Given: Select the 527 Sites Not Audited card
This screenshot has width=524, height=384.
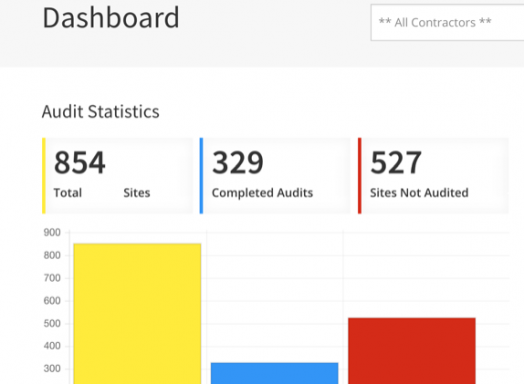Looking at the screenshot, I should click(x=433, y=175).
